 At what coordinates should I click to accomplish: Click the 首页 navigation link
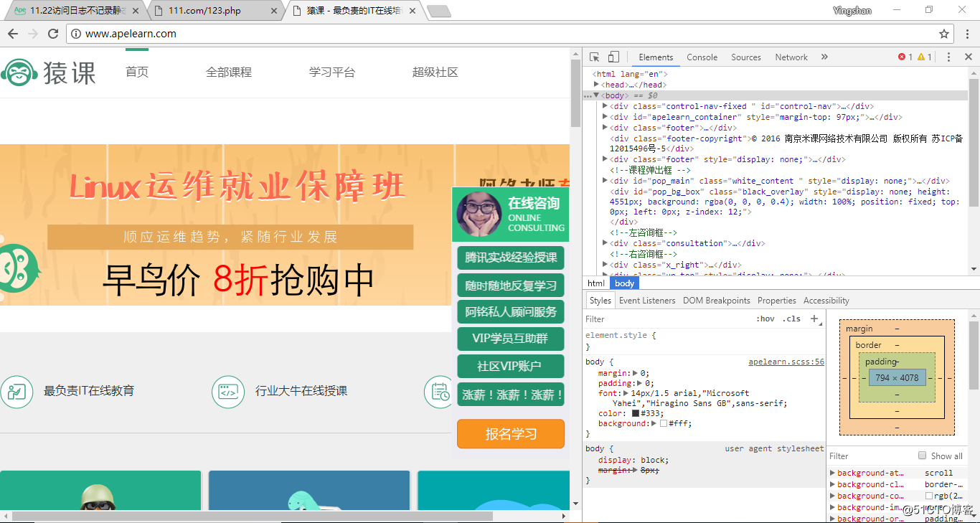[x=137, y=72]
